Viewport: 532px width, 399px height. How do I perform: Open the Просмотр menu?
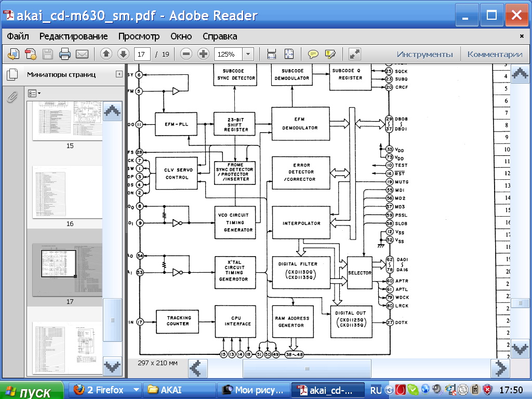pos(139,36)
